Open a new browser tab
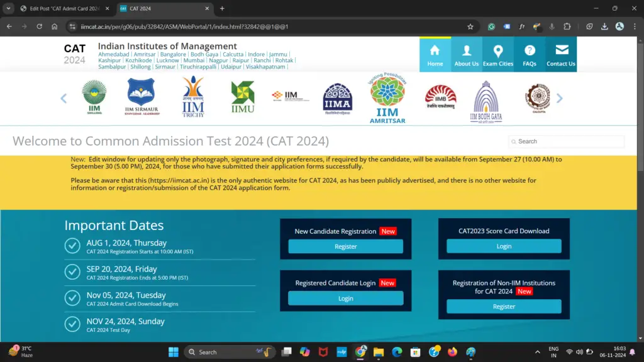This screenshot has width=644, height=362. tap(222, 9)
